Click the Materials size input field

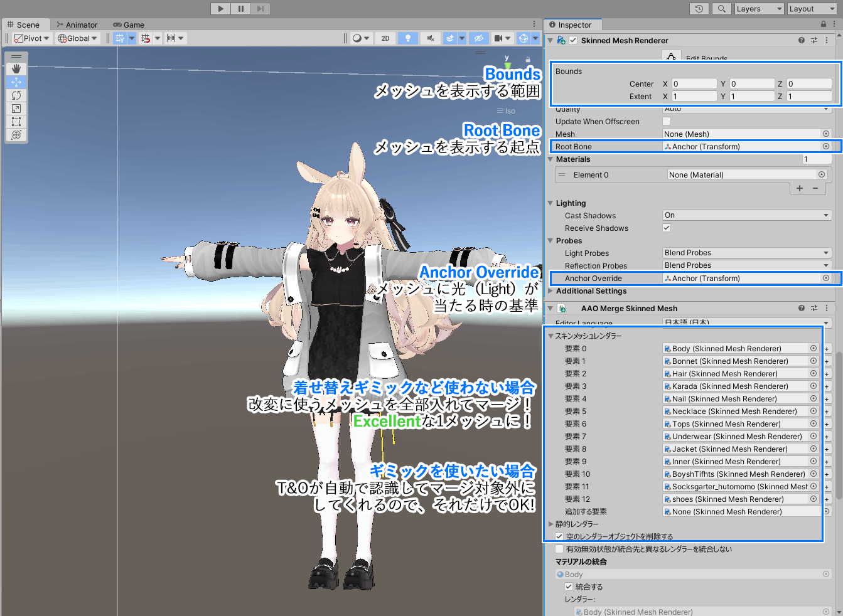[x=817, y=159]
